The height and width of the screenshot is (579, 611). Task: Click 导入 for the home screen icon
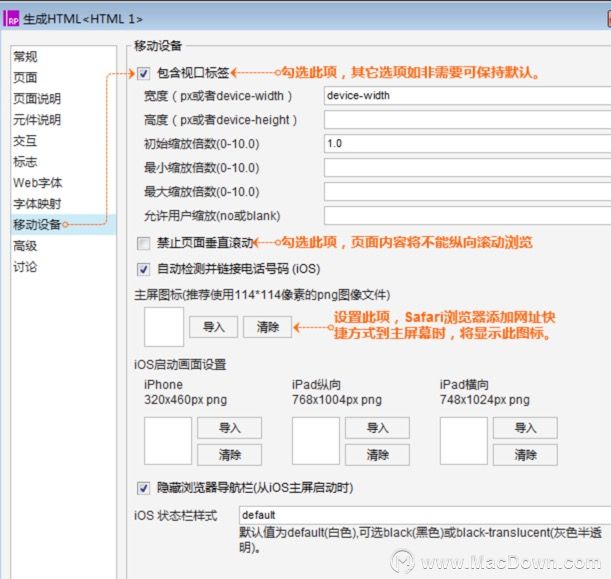[214, 327]
